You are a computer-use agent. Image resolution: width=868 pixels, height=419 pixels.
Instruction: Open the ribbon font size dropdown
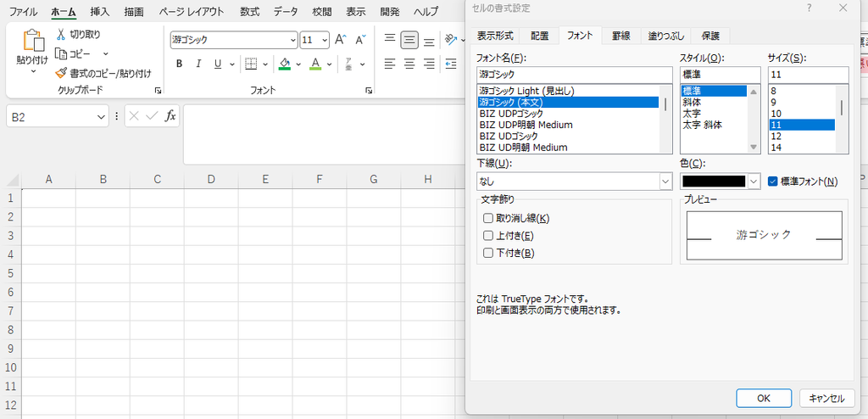click(x=325, y=40)
